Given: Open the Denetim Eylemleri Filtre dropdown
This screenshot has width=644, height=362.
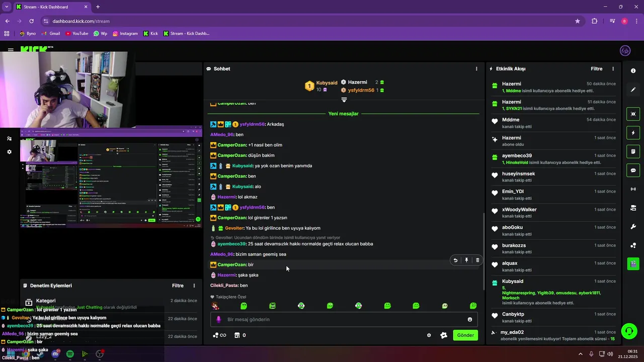Looking at the screenshot, I should point(178,286).
